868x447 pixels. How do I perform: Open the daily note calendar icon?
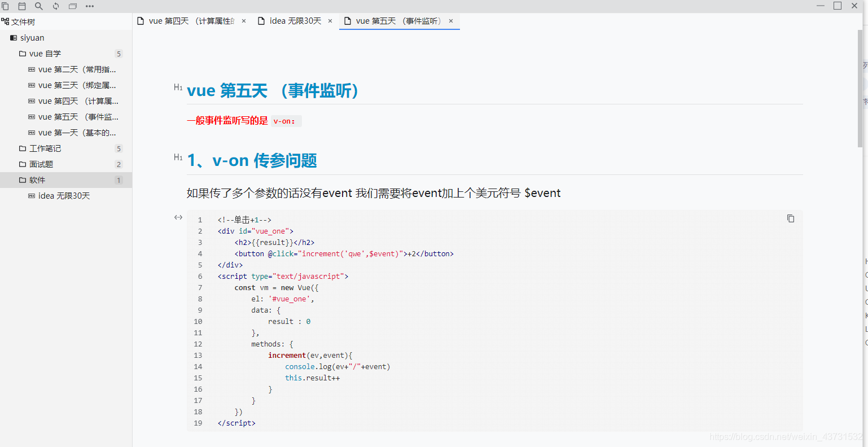[x=22, y=6]
